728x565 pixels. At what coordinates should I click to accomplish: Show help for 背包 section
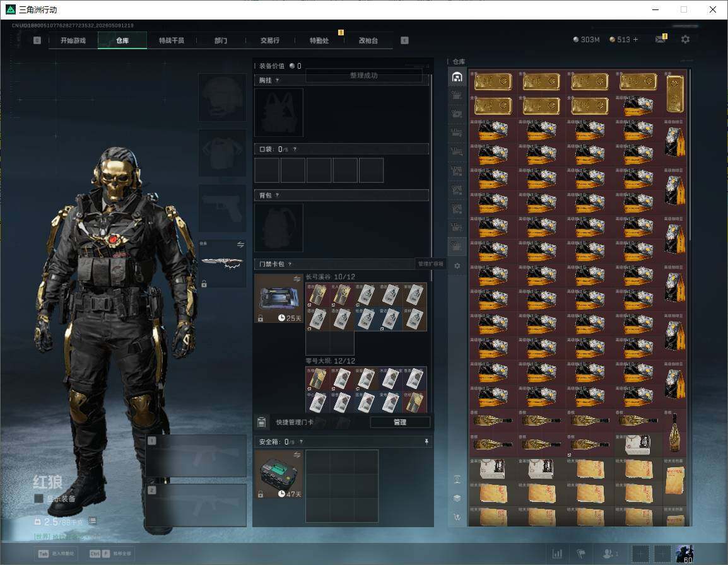pos(277,195)
